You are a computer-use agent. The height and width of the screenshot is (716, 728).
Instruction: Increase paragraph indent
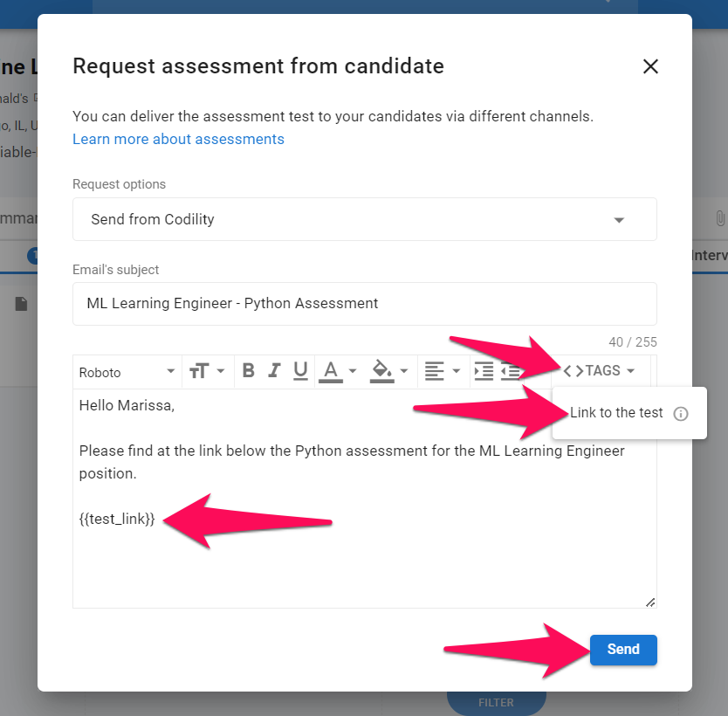(x=484, y=371)
